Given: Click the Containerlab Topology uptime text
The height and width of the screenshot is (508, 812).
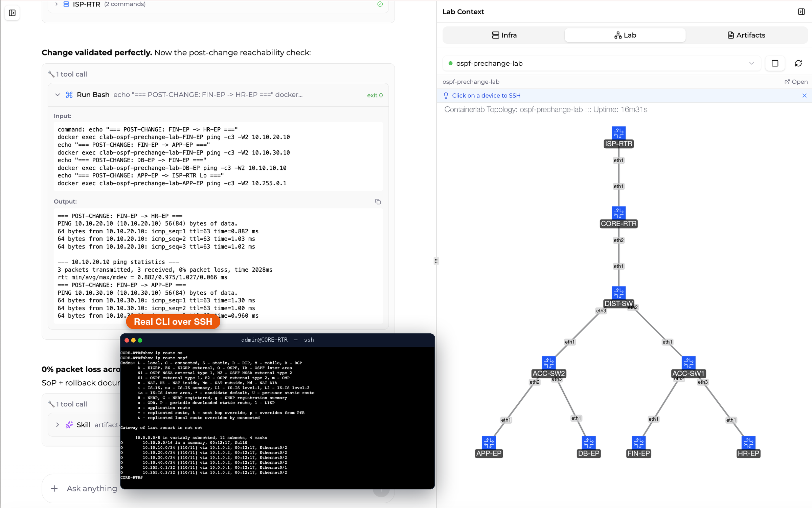Looking at the screenshot, I should tap(545, 109).
